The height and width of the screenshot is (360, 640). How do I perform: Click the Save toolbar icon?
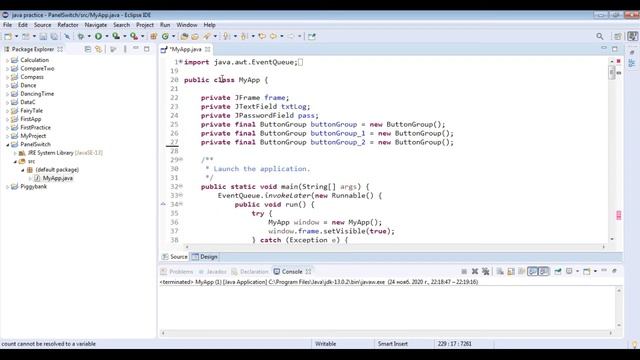click(x=43, y=36)
